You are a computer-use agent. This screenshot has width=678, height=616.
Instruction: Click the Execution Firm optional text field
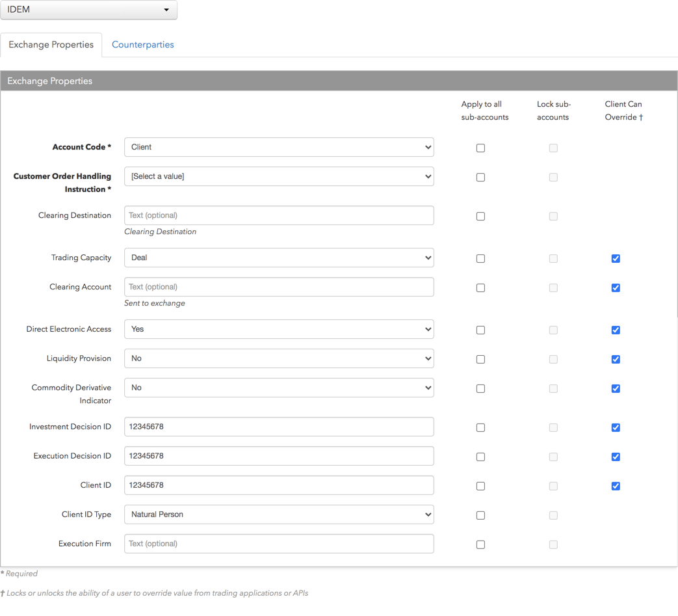(279, 544)
